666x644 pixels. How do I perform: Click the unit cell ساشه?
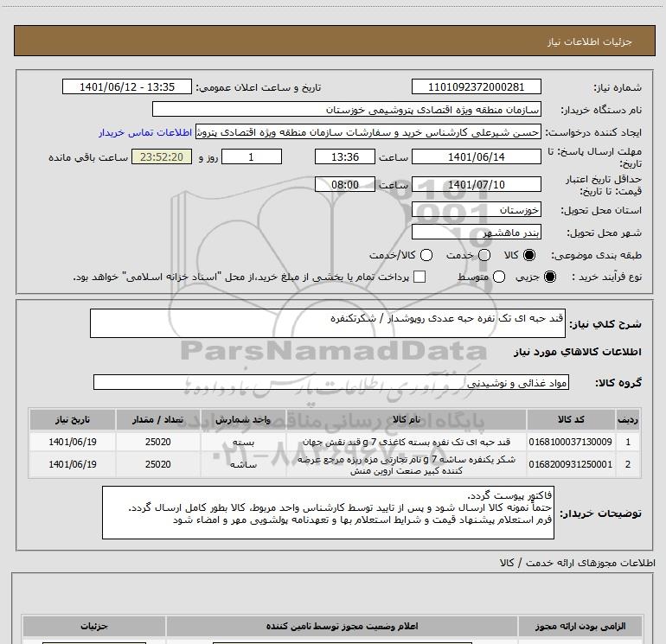click(243, 464)
